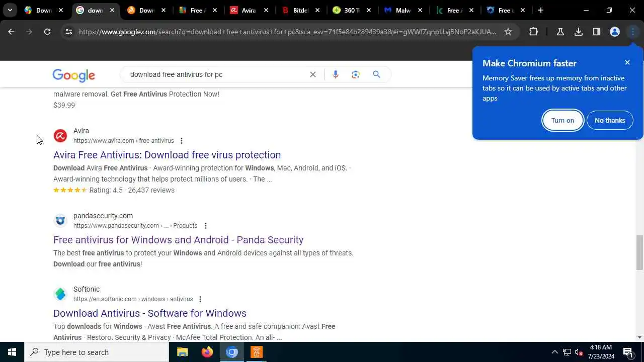Image resolution: width=644 pixels, height=362 pixels.
Task: Open the tab search dropdown arrow
Action: pos(10,10)
